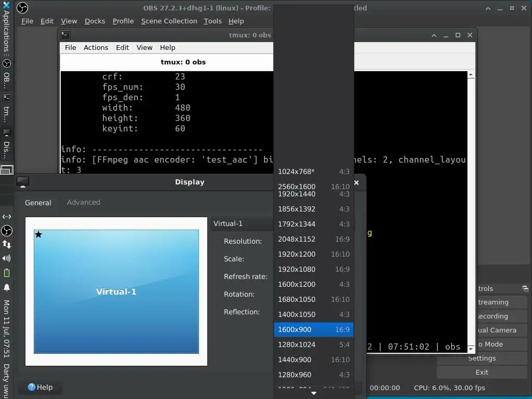Click the OBS logo in the title bar
Image resolution: width=532 pixels, height=399 pixels.
coord(22,8)
